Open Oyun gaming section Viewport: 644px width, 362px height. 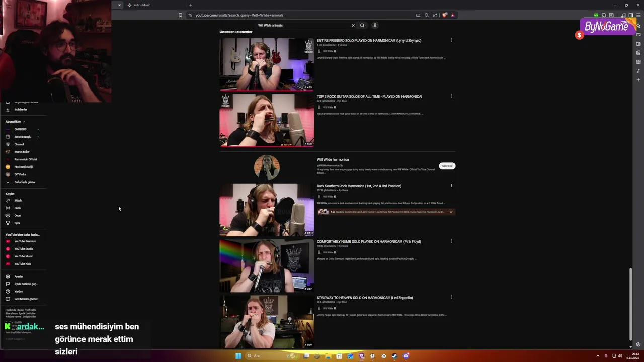tap(17, 215)
